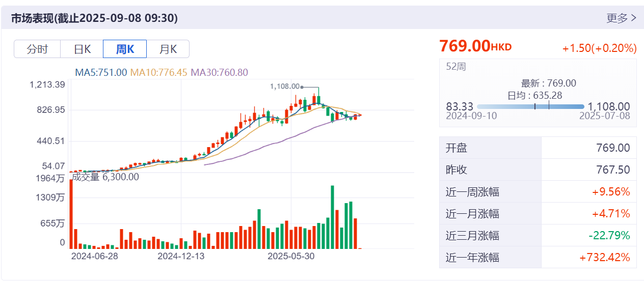Image resolution: width=644 pixels, height=281 pixels.
Task: Select the 日K chart tab
Action: tap(82, 49)
